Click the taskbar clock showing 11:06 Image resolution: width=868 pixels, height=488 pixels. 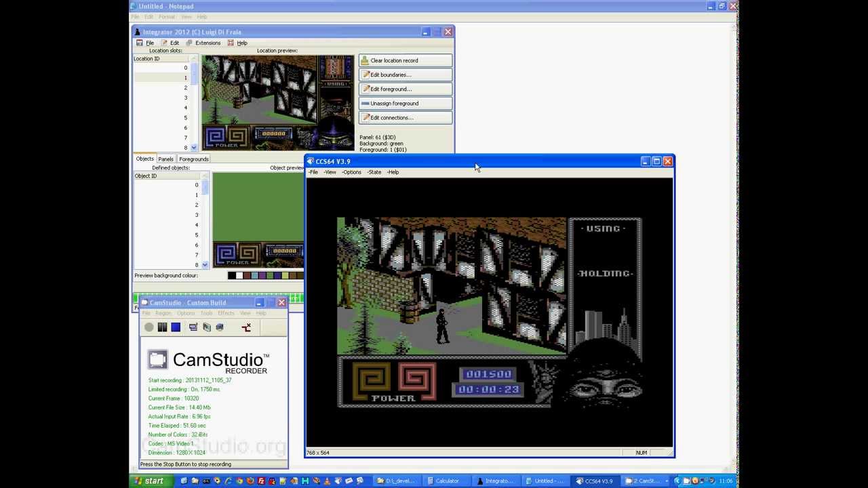(726, 481)
